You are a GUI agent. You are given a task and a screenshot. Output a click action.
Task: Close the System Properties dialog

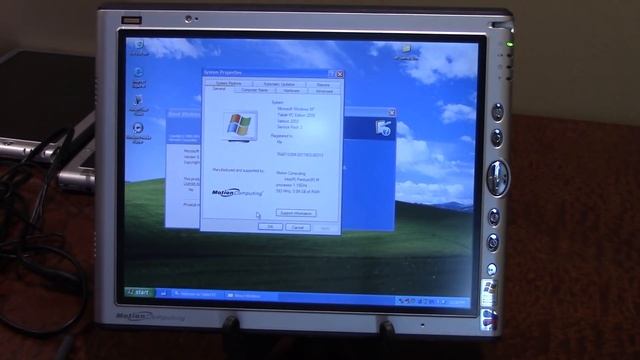pyautogui.click(x=340, y=74)
